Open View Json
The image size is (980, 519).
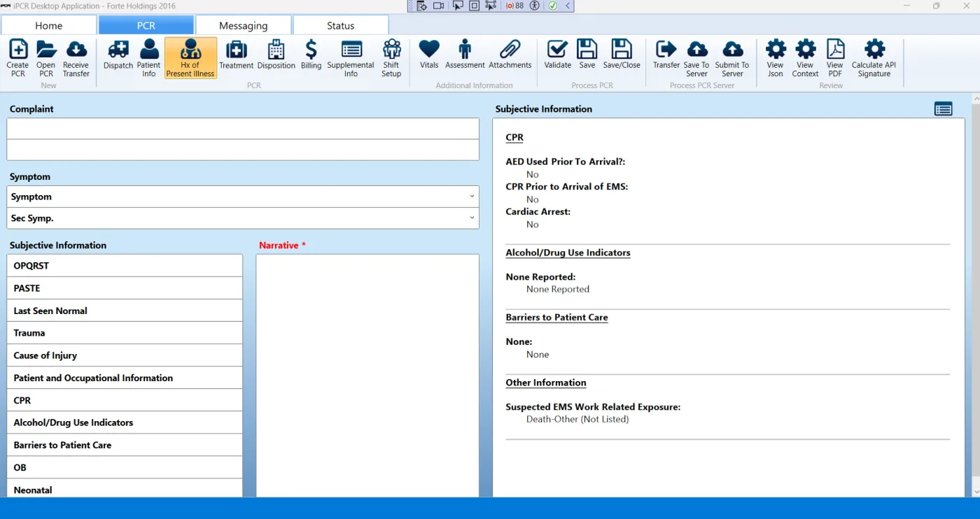click(x=776, y=58)
